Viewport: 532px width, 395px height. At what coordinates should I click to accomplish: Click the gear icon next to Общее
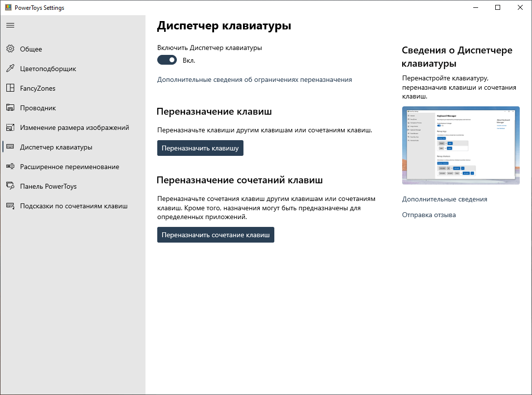pos(10,49)
